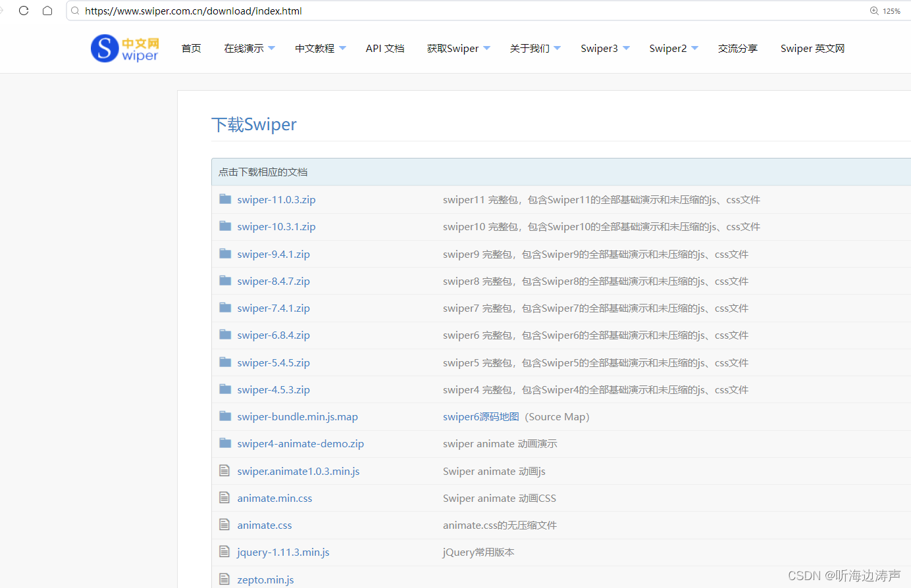Image resolution: width=911 pixels, height=588 pixels.
Task: Click file icon beside zepto.min.js
Action: (224, 579)
